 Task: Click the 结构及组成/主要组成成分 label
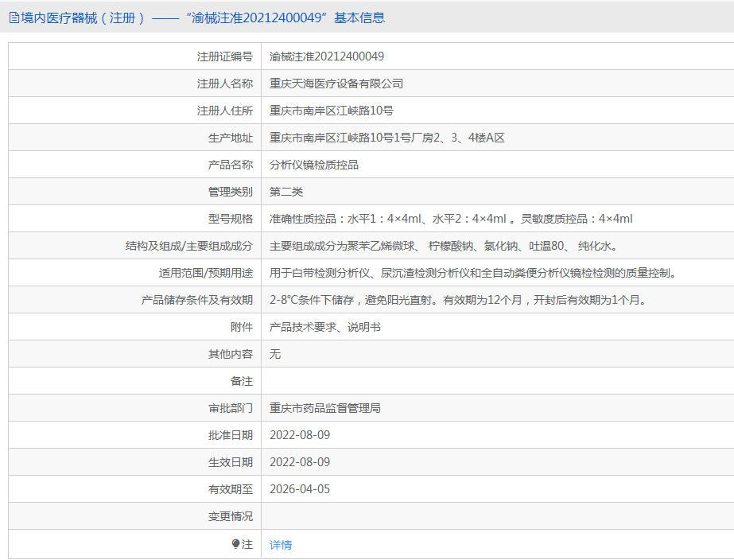click(189, 247)
